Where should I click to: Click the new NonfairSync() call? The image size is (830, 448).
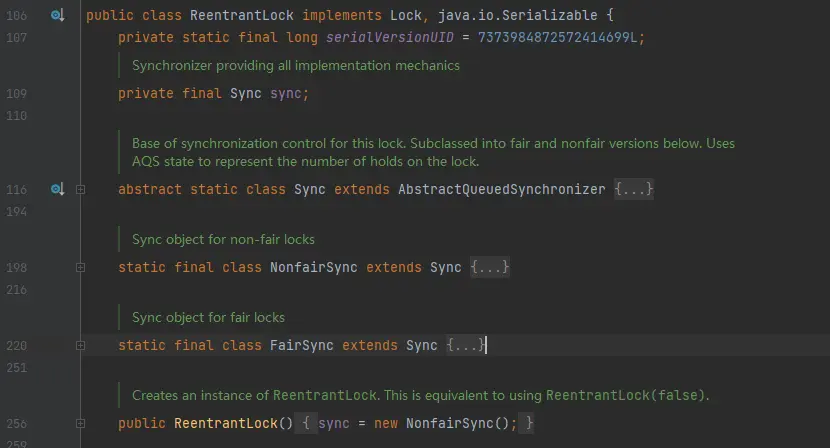441,423
